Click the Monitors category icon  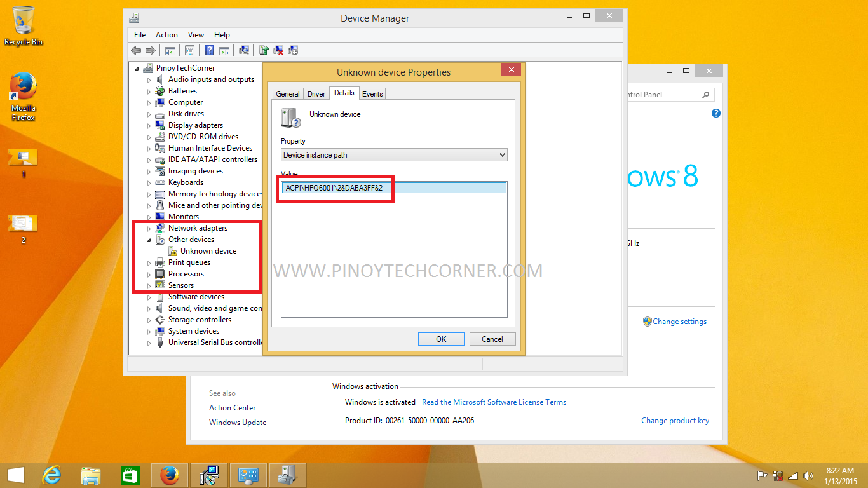point(160,217)
